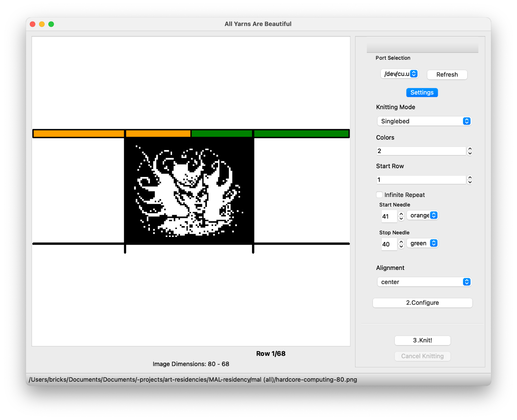Decrement Stop Needle with down arrow
517x420 pixels.
(401, 246)
